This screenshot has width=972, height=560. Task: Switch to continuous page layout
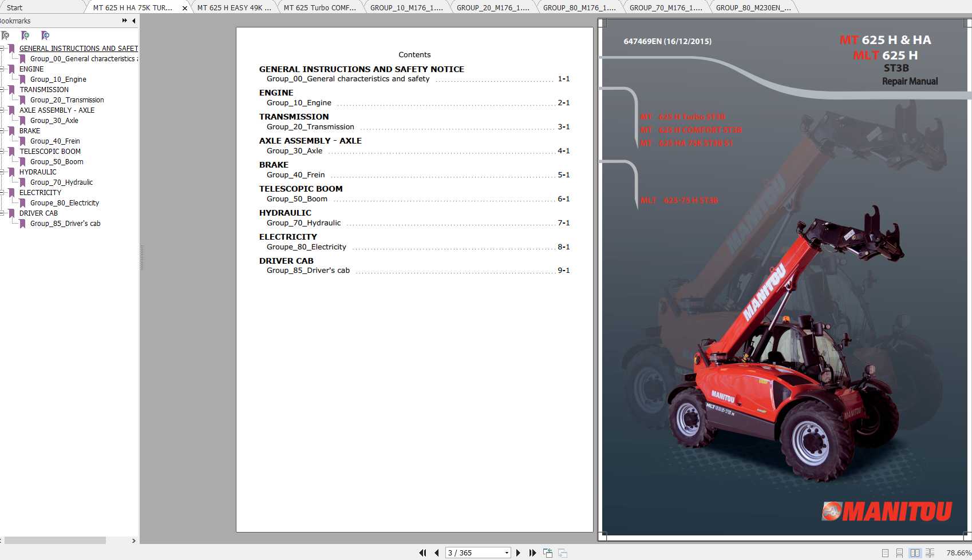click(899, 553)
